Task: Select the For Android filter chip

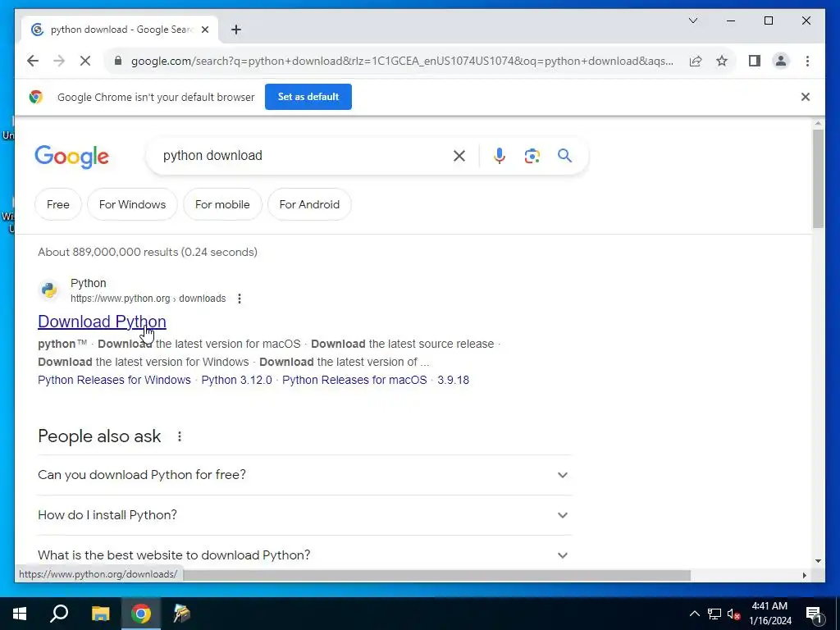Action: (309, 204)
